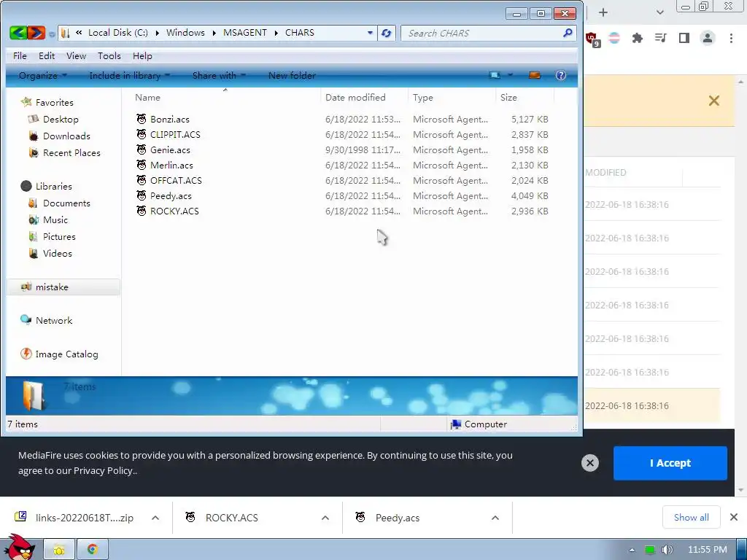
Task: Open the Include in library dropdown
Action: pyautogui.click(x=130, y=75)
